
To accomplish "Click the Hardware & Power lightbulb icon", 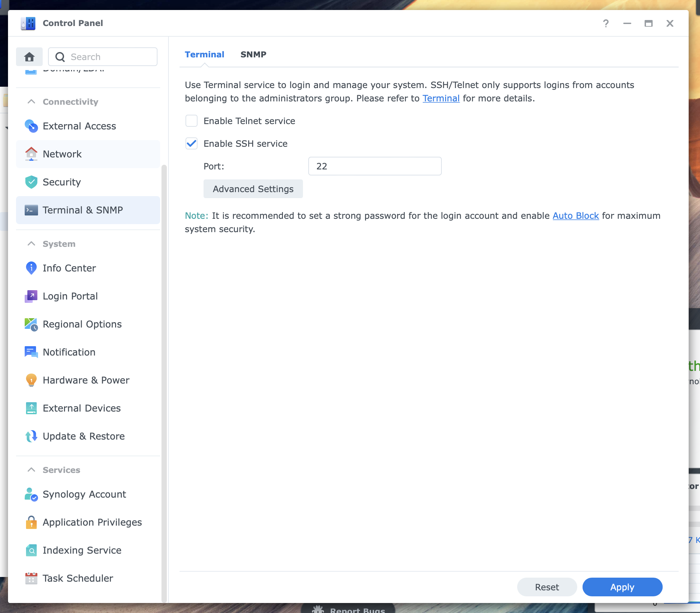I will (31, 381).
